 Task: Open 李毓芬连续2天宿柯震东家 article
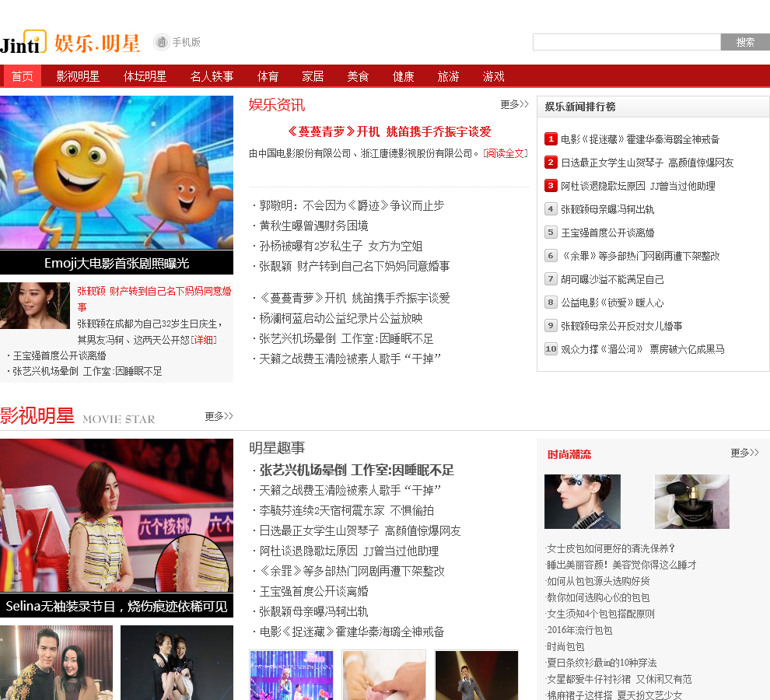[x=346, y=510]
